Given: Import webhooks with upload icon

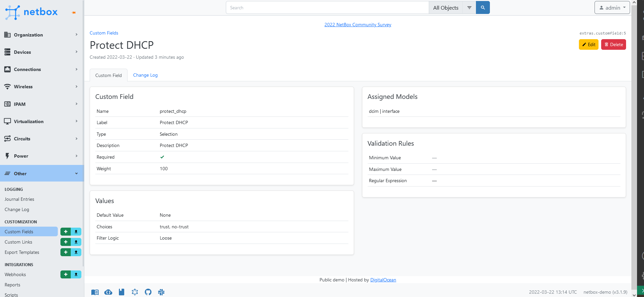Looking at the screenshot, I should (x=76, y=274).
